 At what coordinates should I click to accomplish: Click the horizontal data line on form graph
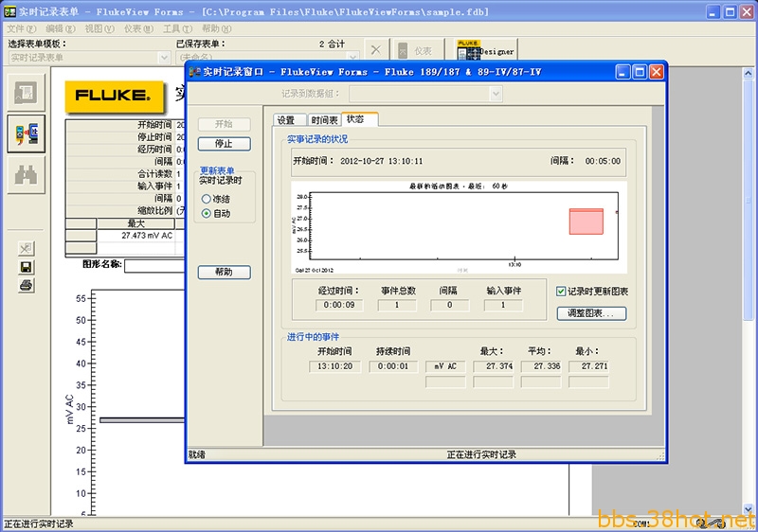click(x=142, y=420)
